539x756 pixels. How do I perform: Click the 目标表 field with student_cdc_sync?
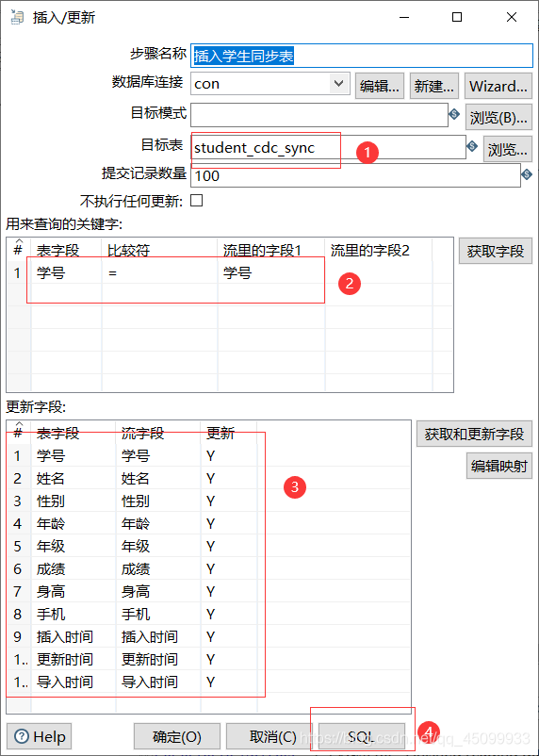[x=328, y=147]
